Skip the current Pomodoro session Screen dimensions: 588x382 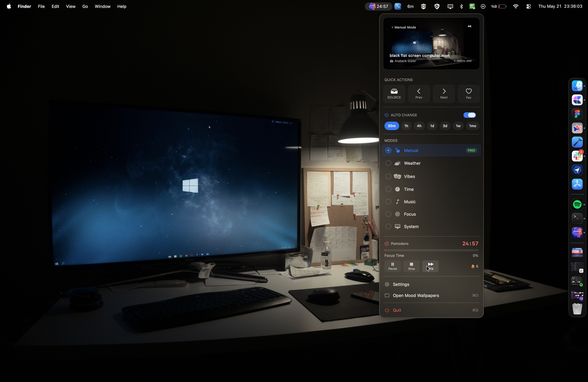(x=431, y=266)
